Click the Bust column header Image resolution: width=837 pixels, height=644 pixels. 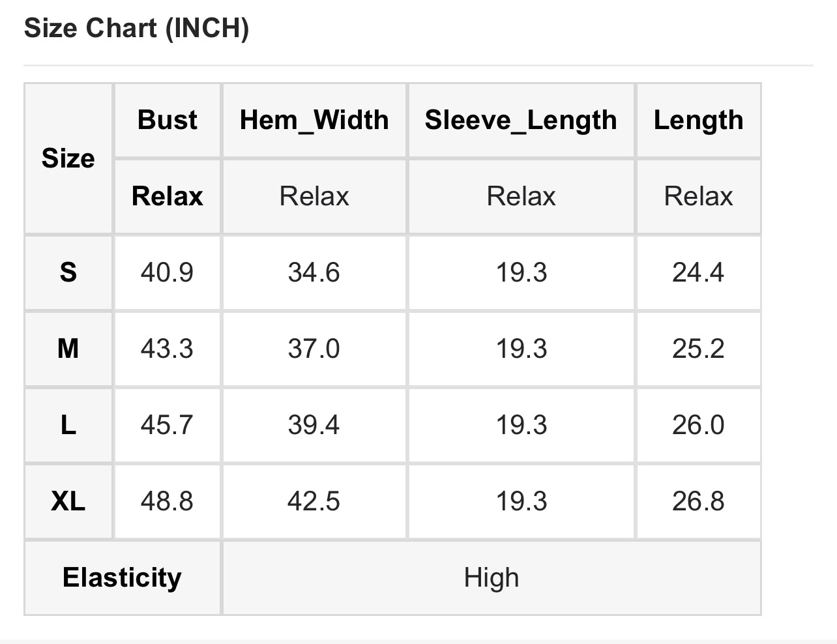tap(168, 120)
